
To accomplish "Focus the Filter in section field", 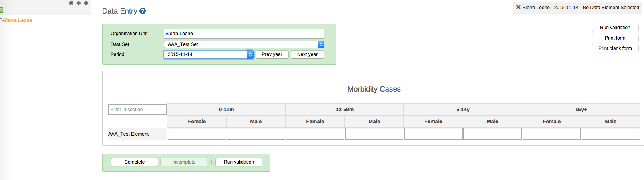I will (137, 110).
